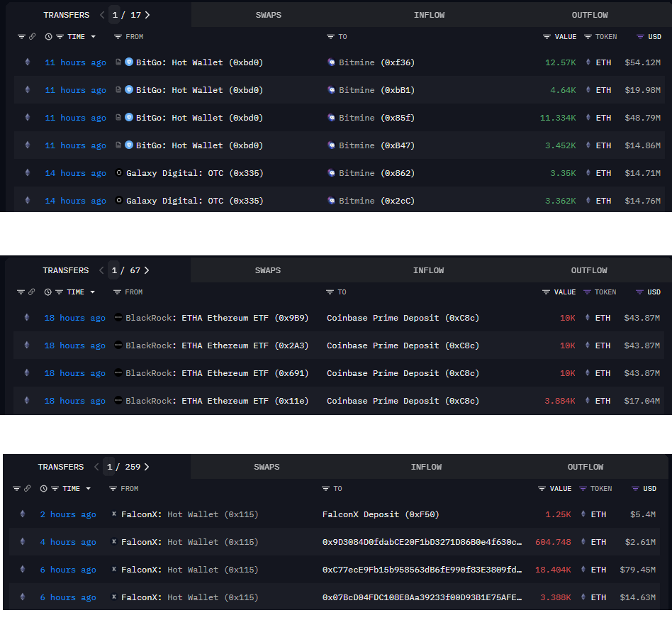Click the page number field in the 17-page panel
The height and width of the screenshot is (625, 672).
pyautogui.click(x=115, y=15)
